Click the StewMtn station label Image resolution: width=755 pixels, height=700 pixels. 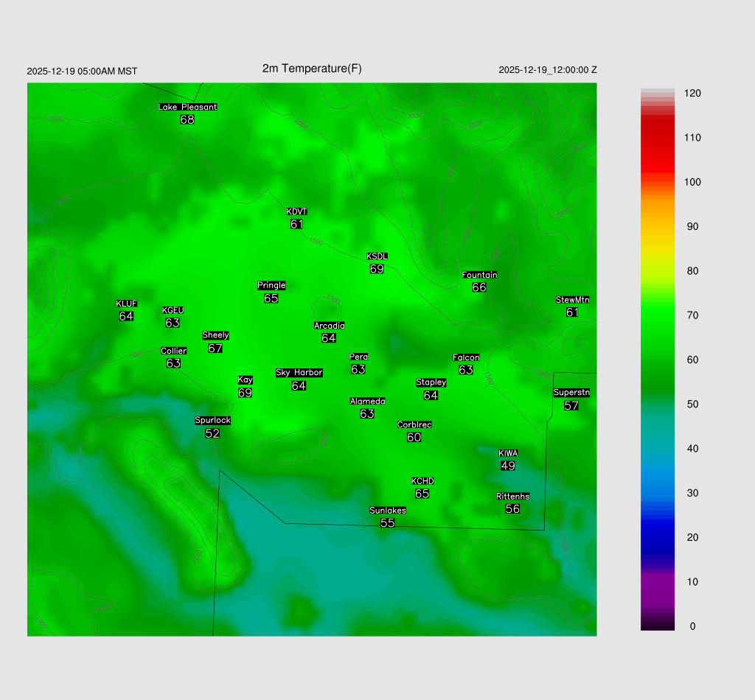(572, 300)
